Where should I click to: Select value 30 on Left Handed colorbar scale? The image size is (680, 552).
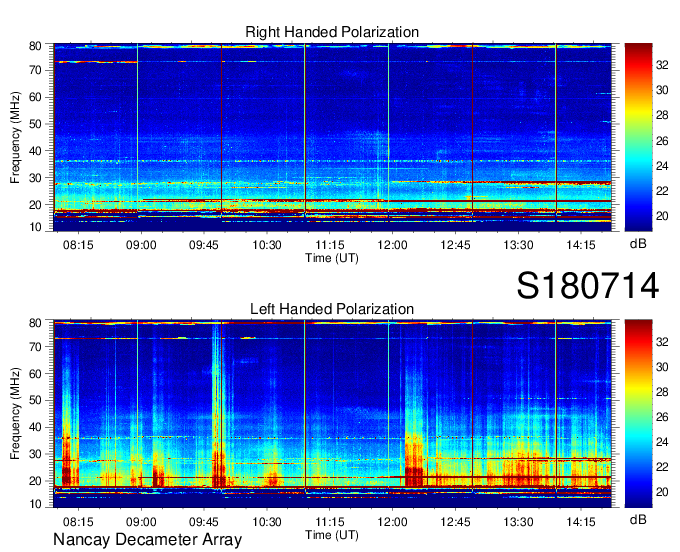point(662,367)
